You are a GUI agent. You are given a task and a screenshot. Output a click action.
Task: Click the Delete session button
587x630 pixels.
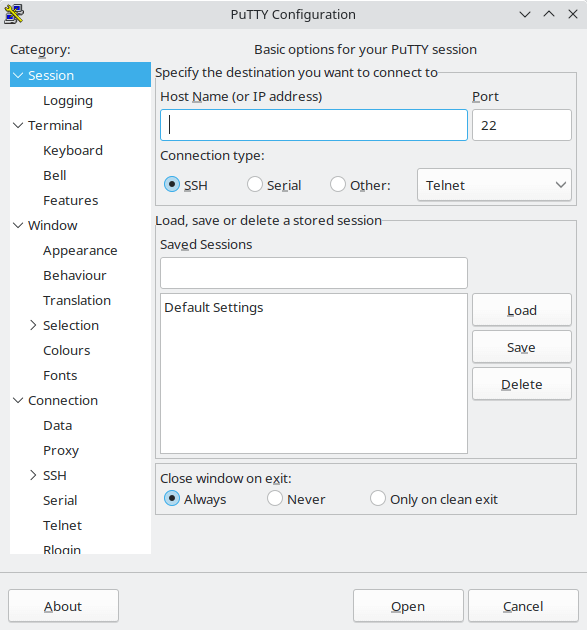(x=522, y=384)
